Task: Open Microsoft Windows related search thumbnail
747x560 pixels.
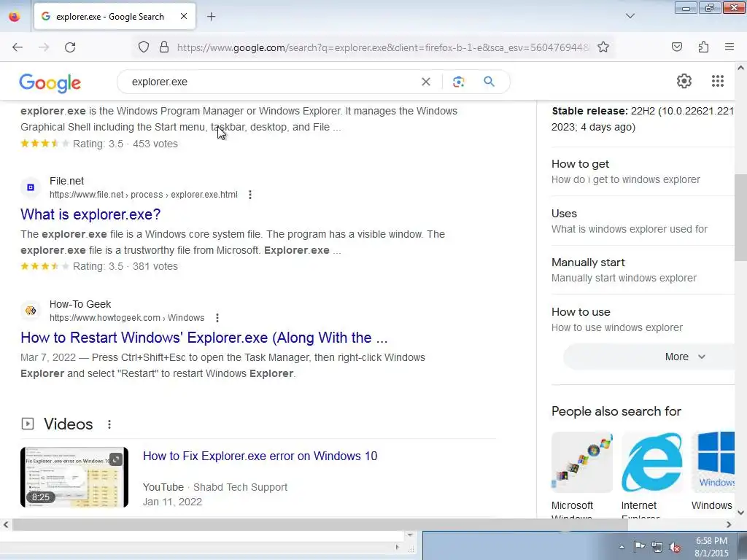Action: [581, 462]
